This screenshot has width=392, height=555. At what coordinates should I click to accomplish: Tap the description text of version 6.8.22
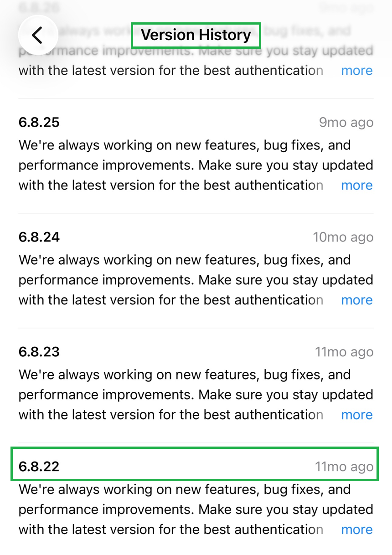tap(182, 510)
